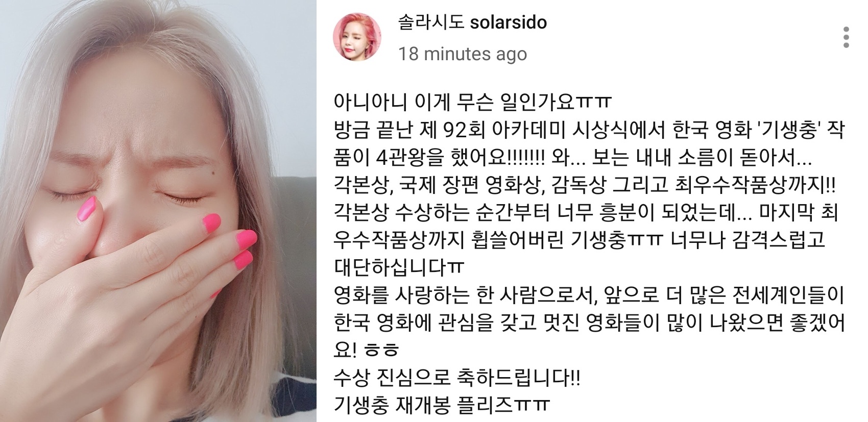Click the line starting "각본상 수상하는 순간부터"
The height and width of the screenshot is (422, 868).
click(x=586, y=213)
